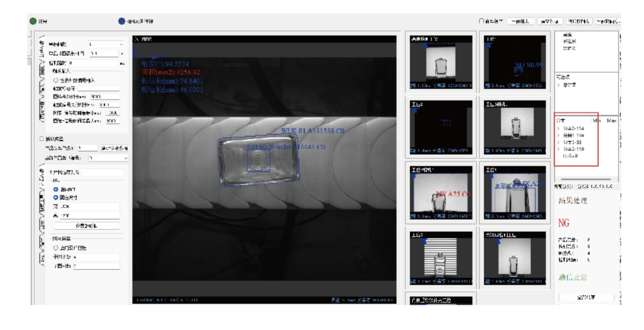Select the thumbnail showing the NG S0.99 overlay
The image size is (644, 330).
click(515, 62)
